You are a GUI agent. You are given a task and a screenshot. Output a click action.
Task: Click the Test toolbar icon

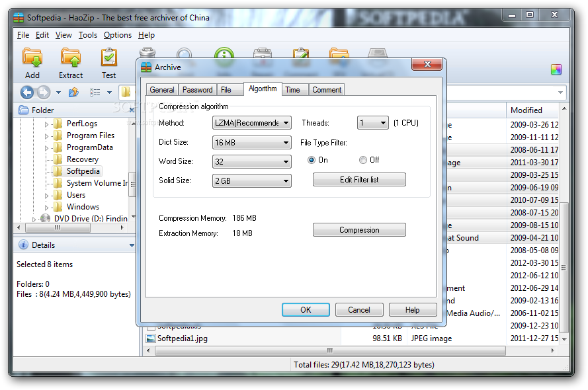(x=108, y=58)
